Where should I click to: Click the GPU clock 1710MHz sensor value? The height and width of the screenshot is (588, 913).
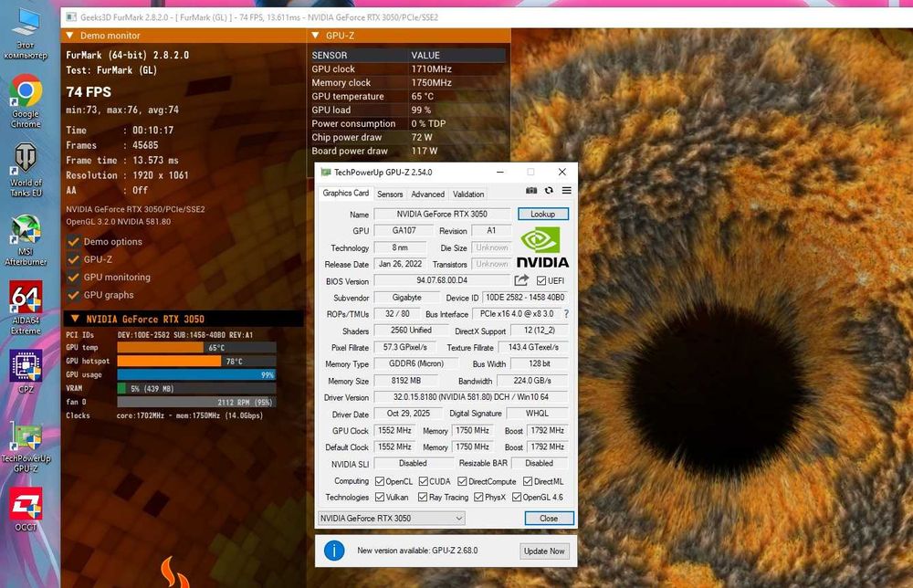pyautogui.click(x=432, y=69)
